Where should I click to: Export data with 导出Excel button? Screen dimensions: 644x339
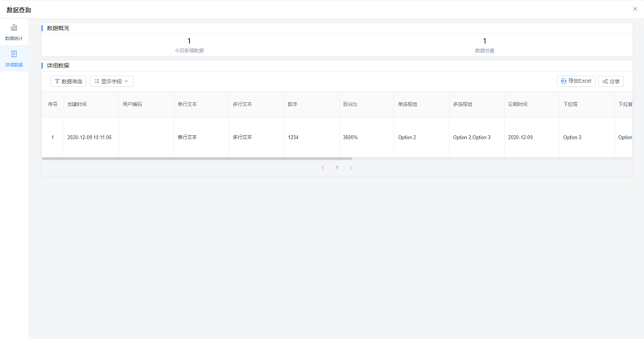coord(576,81)
